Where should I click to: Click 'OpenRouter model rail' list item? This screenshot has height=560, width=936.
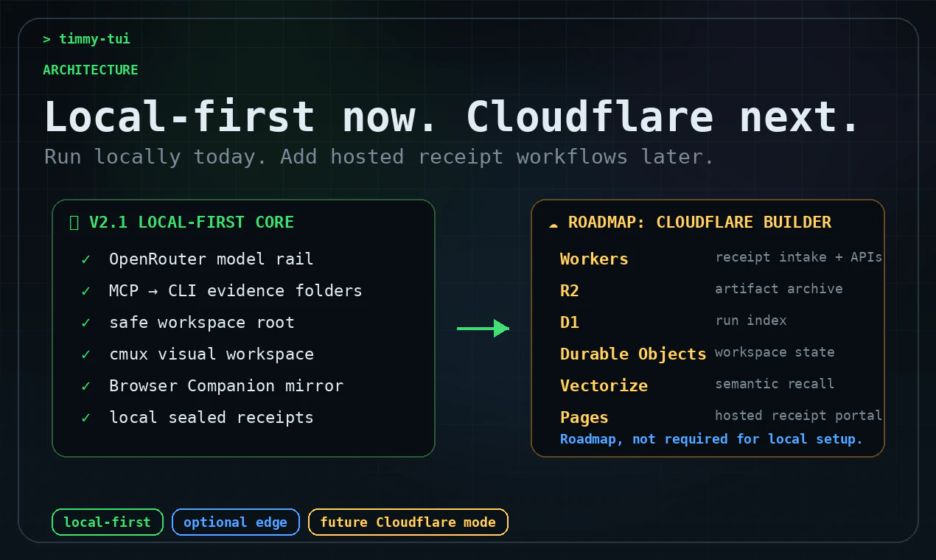tap(212, 259)
